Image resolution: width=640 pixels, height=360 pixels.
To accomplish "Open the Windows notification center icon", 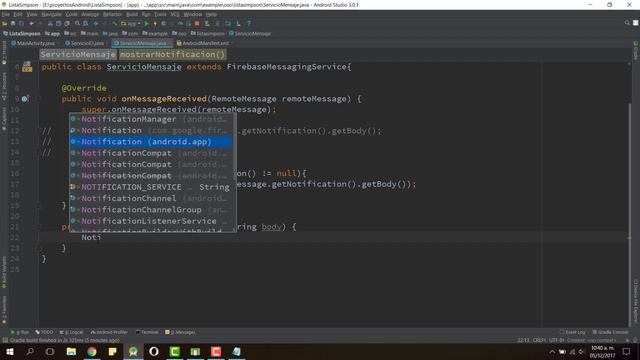I will pos(627,351).
